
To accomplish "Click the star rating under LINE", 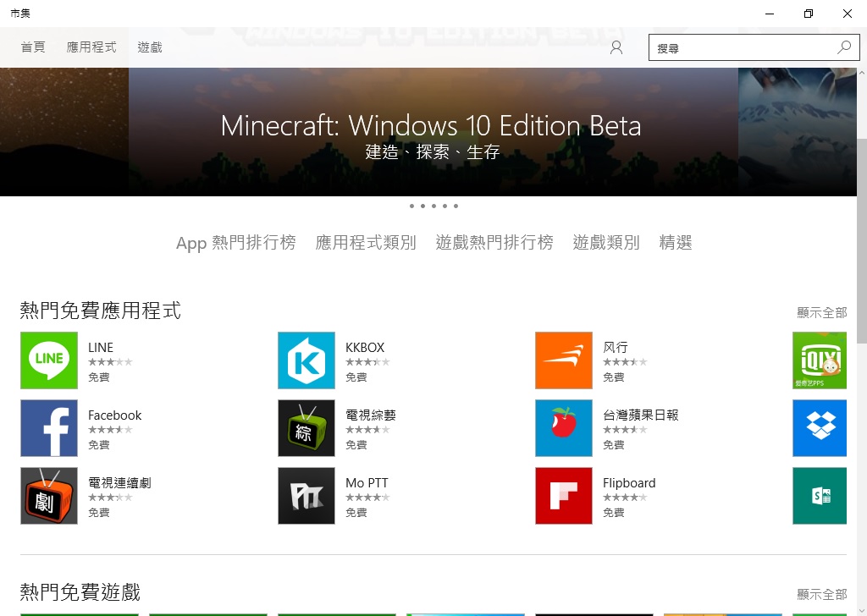I will [110, 362].
